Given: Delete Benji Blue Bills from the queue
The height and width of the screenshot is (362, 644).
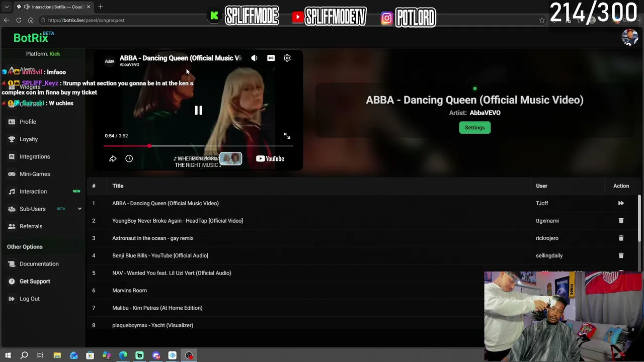Looking at the screenshot, I should 621,255.
